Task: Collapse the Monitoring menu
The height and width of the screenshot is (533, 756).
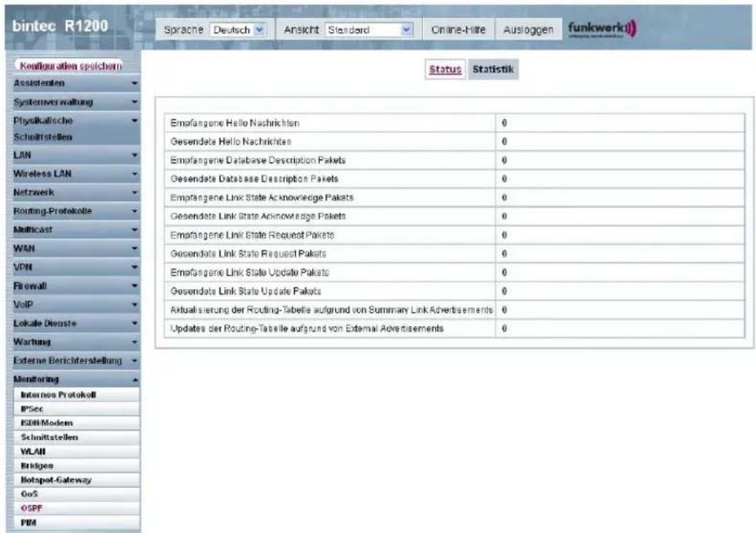Action: pyautogui.click(x=73, y=379)
